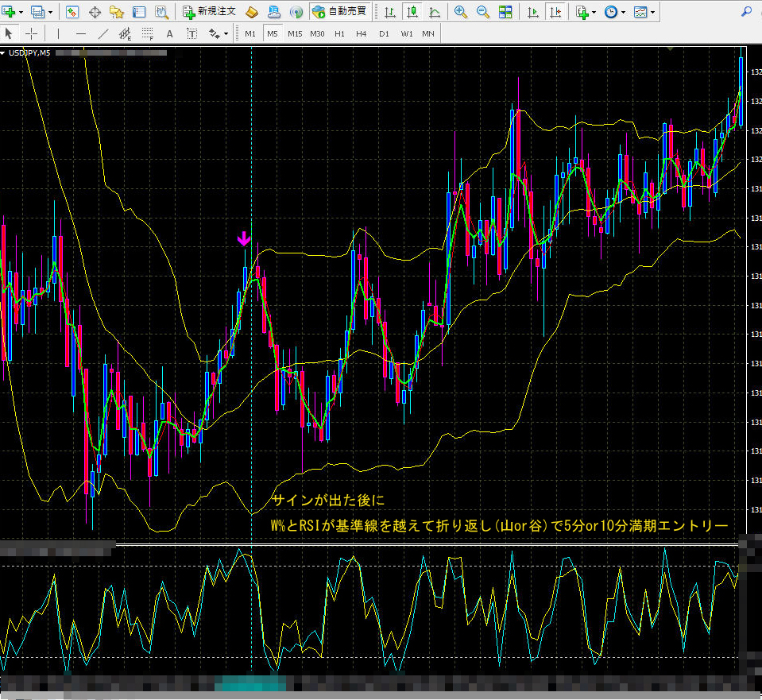762x700 pixels.
Task: Expand the templates dropdown arrow
Action: (652, 12)
